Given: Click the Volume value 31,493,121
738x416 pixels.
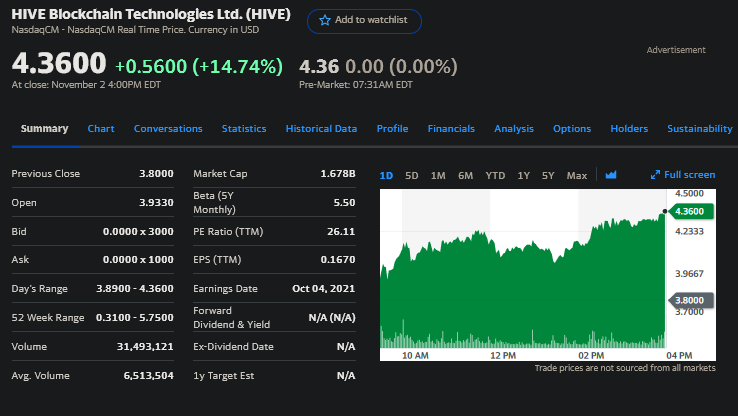Looking at the screenshot, I should (x=145, y=347).
